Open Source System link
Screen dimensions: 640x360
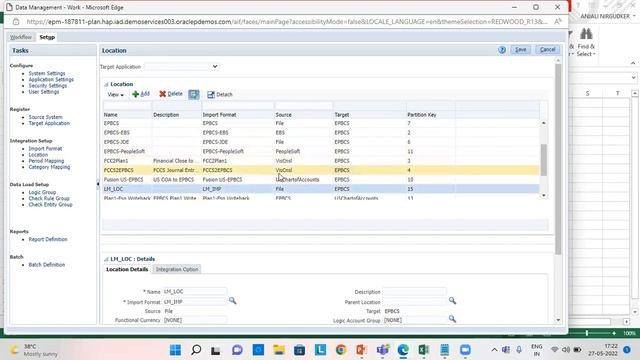tap(45, 117)
